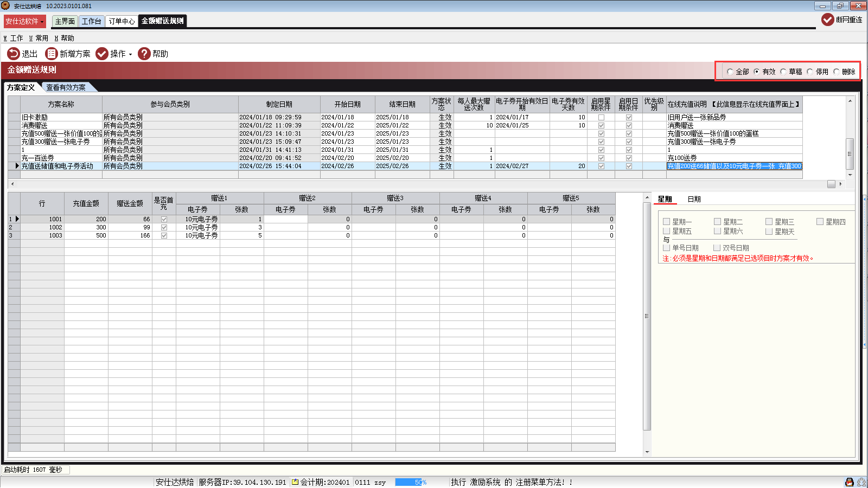Click the 帮助 question mark icon
Viewport: 868px width, 488px height.
[144, 54]
